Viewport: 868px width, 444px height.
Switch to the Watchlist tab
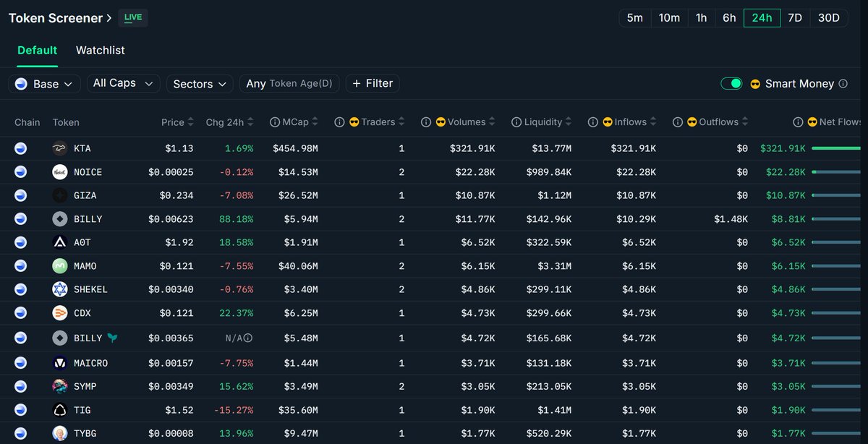(100, 50)
